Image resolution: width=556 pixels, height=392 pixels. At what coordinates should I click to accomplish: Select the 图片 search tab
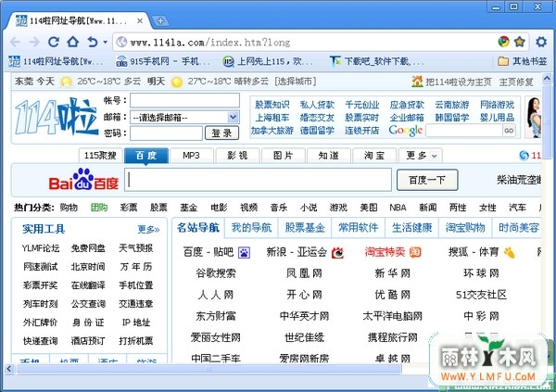click(x=283, y=156)
